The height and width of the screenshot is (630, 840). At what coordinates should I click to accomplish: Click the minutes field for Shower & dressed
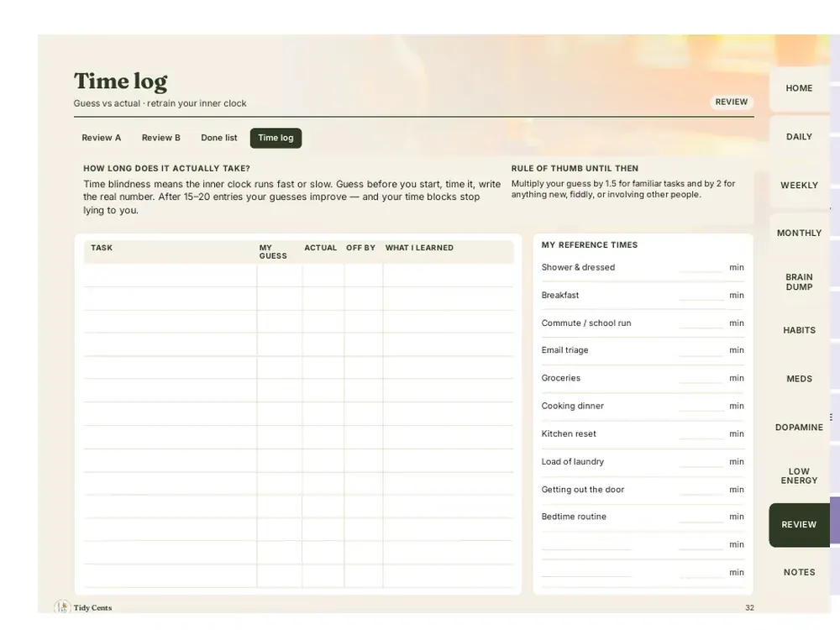point(701,267)
